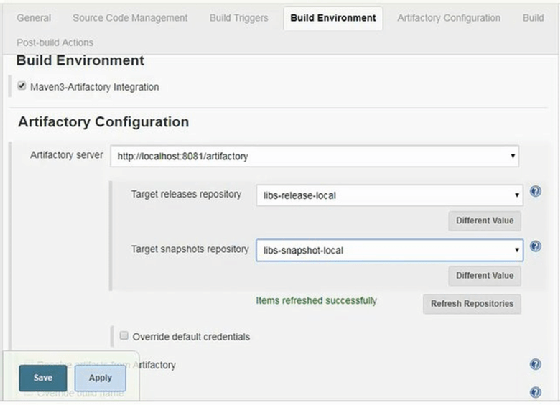Go to Post-build Actions tab
The image size is (560, 405).
pyautogui.click(x=55, y=42)
